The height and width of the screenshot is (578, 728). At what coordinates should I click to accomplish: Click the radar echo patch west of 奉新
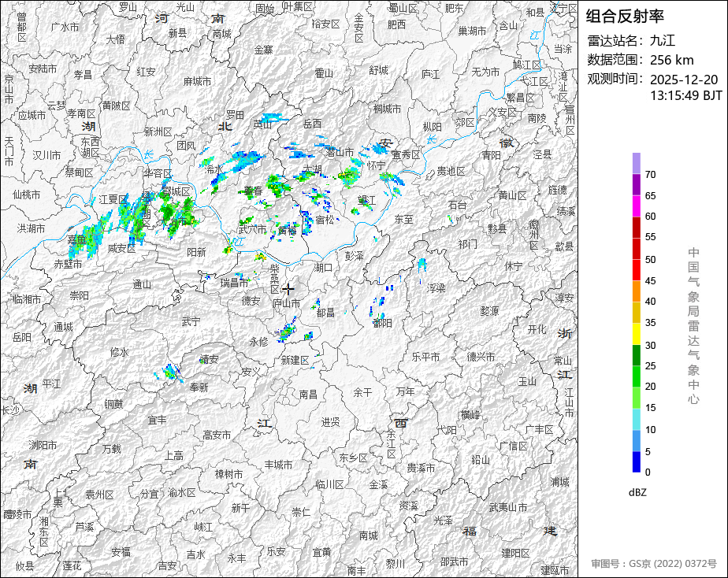170,372
